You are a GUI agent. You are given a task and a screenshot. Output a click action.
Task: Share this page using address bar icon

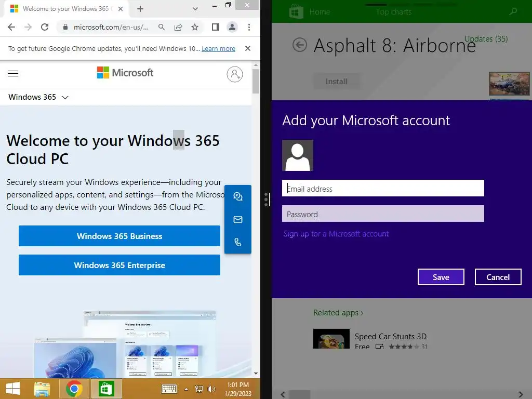tap(178, 27)
